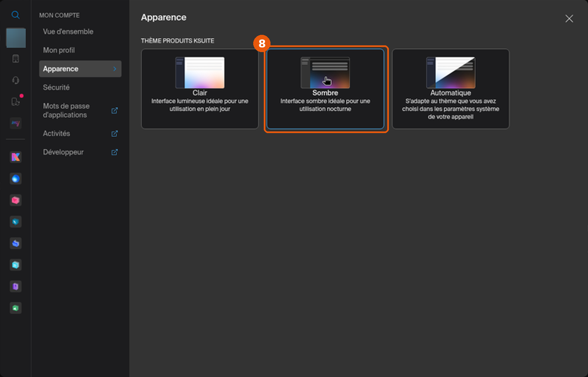588x377 pixels.
Task: Click external link icon beside Développeur
Action: (114, 152)
